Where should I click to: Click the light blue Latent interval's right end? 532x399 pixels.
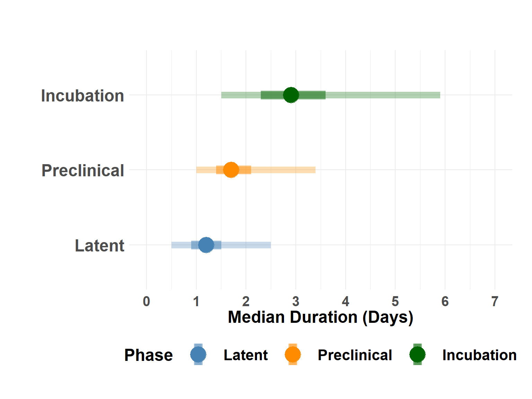(x=269, y=245)
